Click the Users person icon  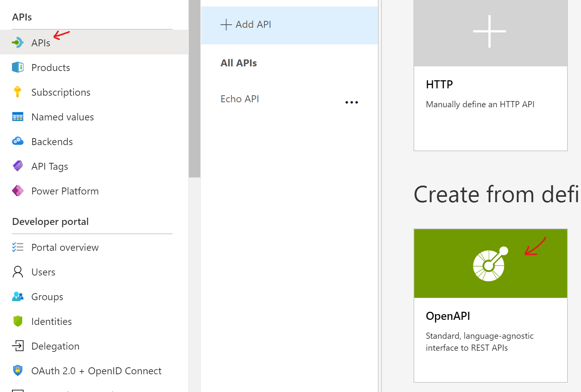point(18,272)
